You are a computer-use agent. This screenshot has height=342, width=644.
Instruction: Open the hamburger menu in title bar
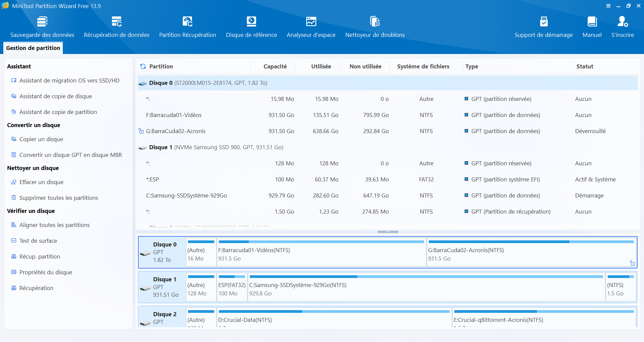point(608,6)
